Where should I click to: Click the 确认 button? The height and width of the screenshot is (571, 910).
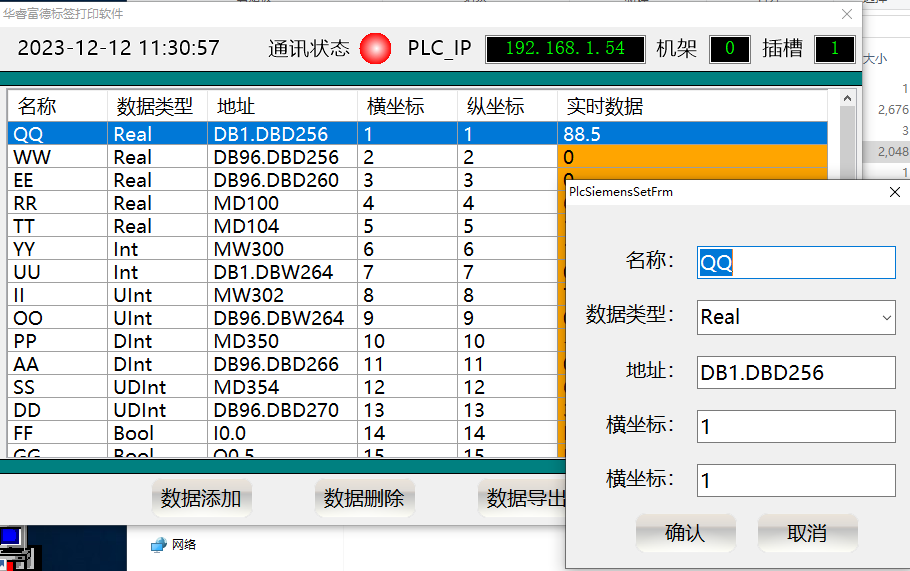pyautogui.click(x=685, y=533)
